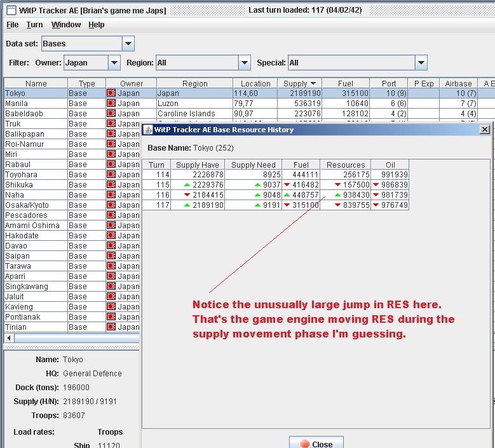Click the Owner column header
Screen dimensions: 495x448
pyautogui.click(x=132, y=84)
